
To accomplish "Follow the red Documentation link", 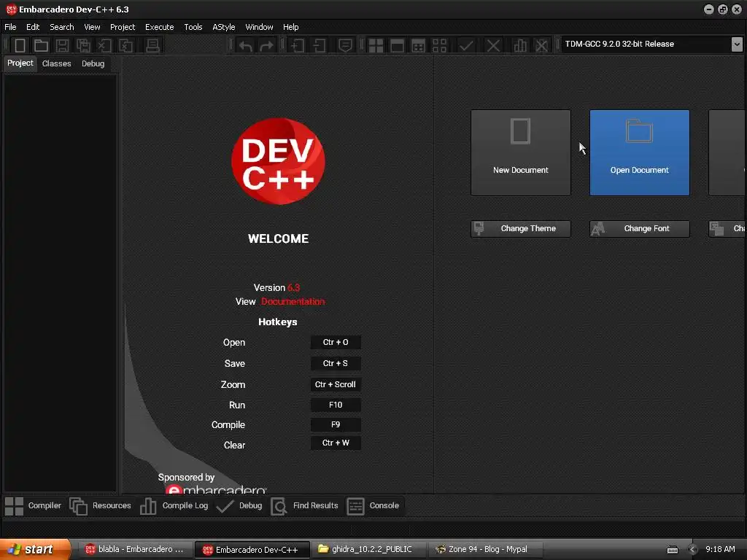I will [x=293, y=301].
